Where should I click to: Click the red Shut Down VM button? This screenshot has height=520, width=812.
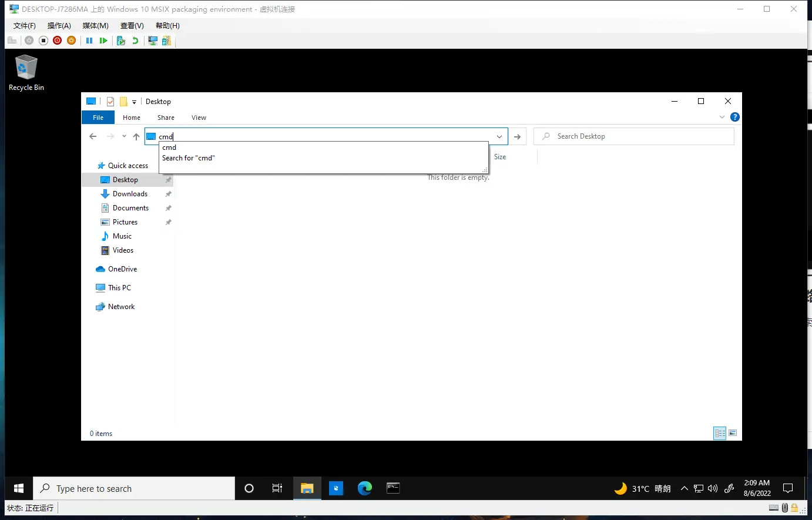[x=57, y=41]
